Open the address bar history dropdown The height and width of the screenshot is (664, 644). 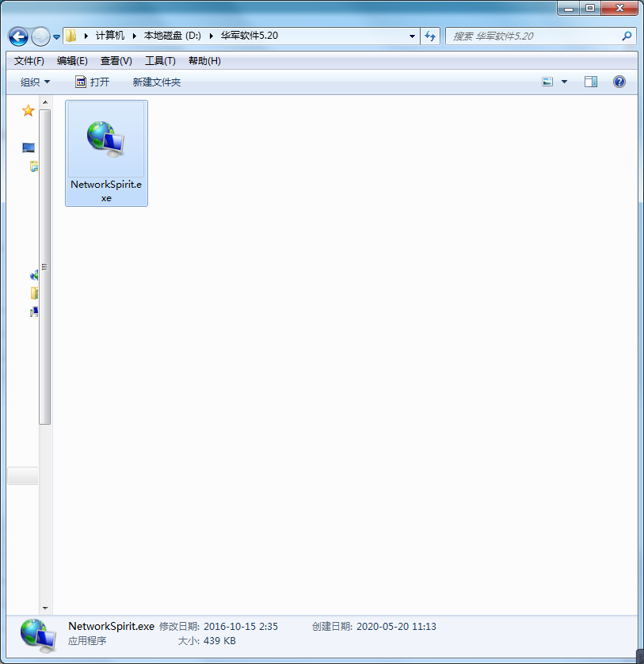point(412,36)
